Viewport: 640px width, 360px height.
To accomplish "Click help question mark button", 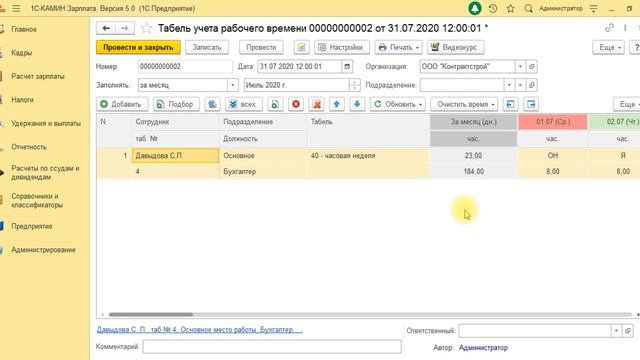I will (x=635, y=47).
